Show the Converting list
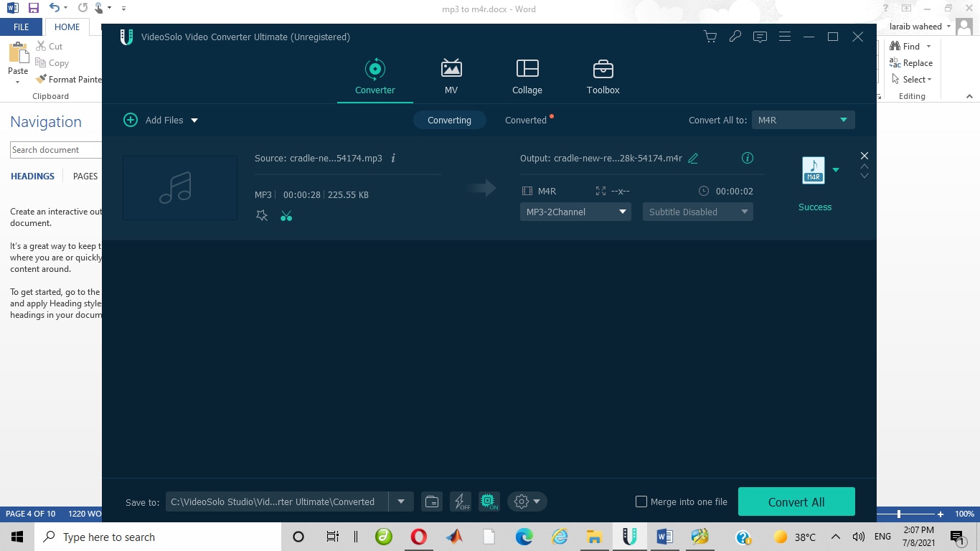The height and width of the screenshot is (551, 980). (x=450, y=120)
